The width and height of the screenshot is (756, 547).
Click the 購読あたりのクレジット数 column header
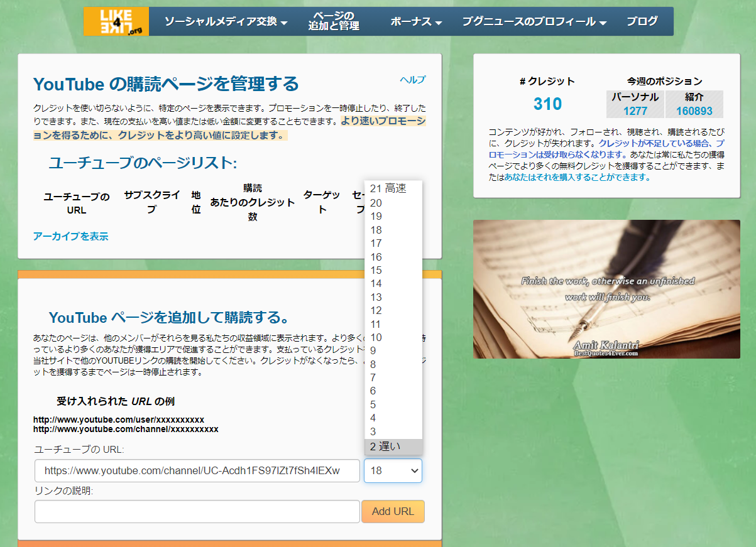pyautogui.click(x=253, y=202)
